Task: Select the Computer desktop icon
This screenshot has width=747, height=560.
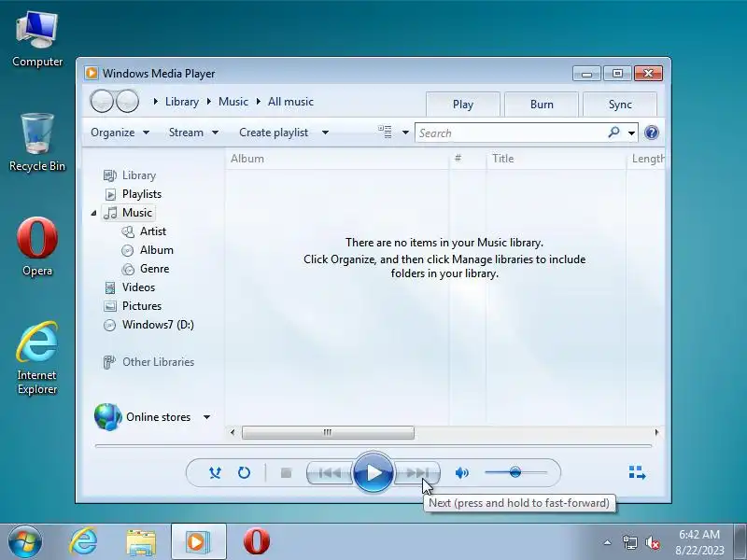Action: point(37,39)
